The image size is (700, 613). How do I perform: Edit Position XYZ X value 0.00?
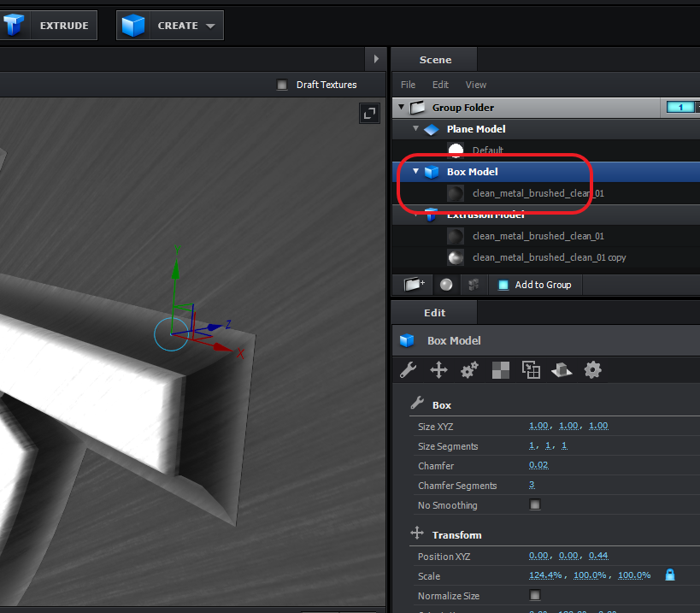538,556
